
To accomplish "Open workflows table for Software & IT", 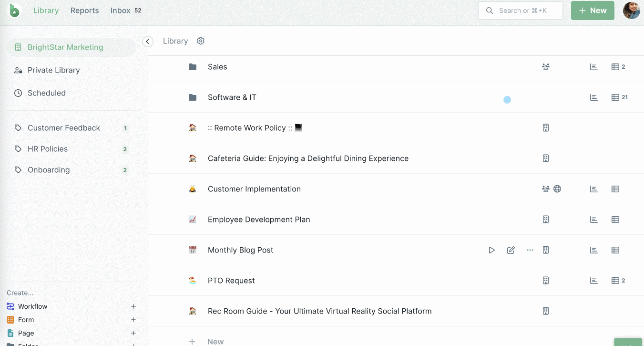I will tap(615, 97).
